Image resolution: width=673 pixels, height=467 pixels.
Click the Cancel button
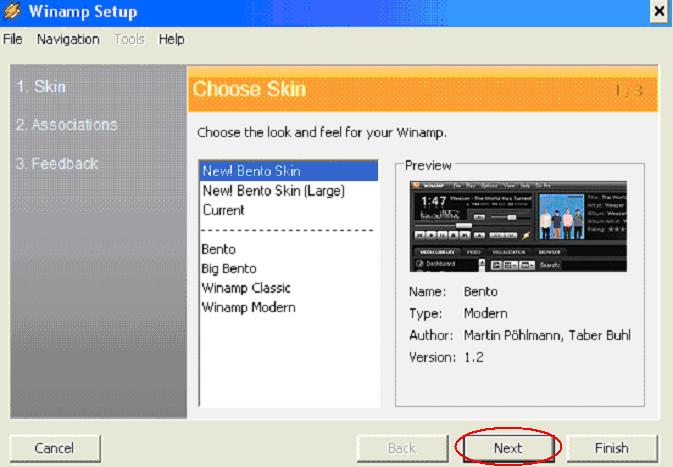coord(55,448)
